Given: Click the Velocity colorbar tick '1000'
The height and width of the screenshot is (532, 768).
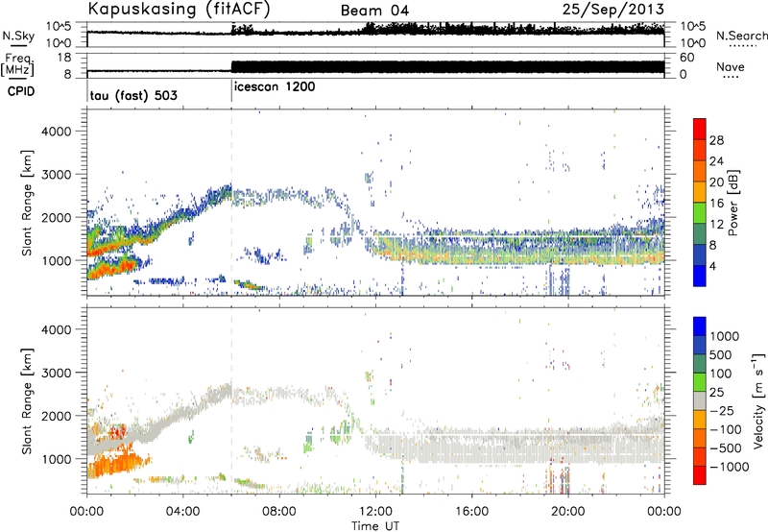Looking at the screenshot, I should tap(724, 336).
